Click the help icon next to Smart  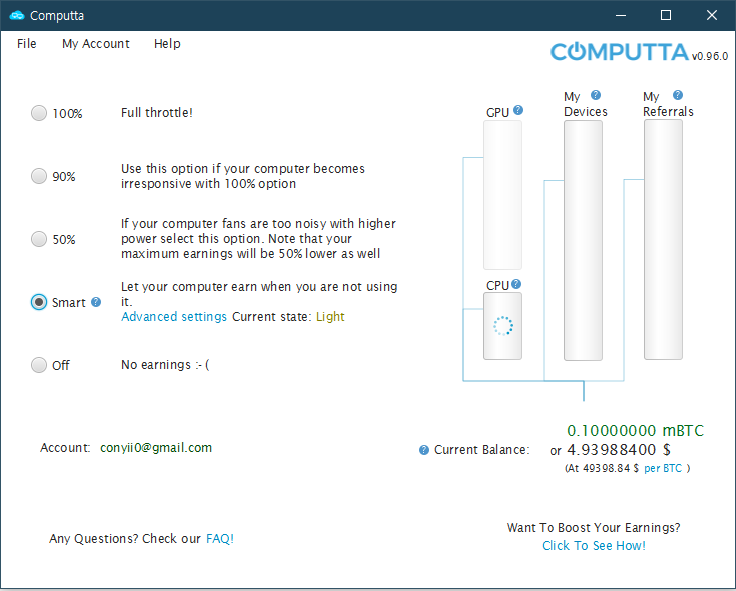96,302
